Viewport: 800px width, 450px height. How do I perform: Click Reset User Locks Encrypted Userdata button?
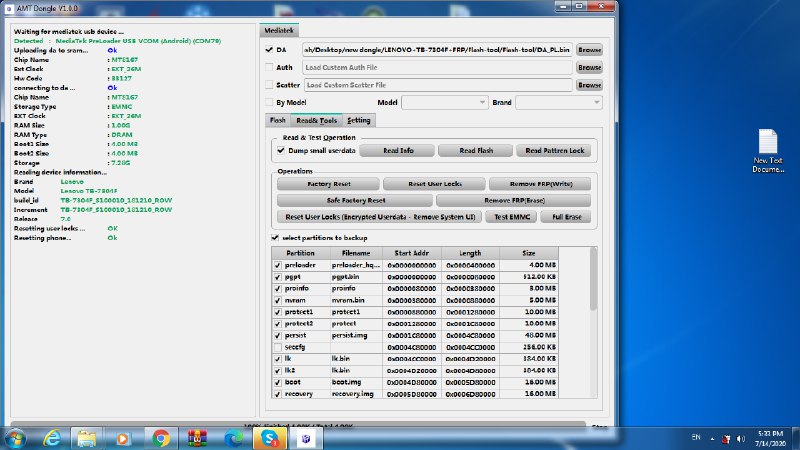click(380, 217)
